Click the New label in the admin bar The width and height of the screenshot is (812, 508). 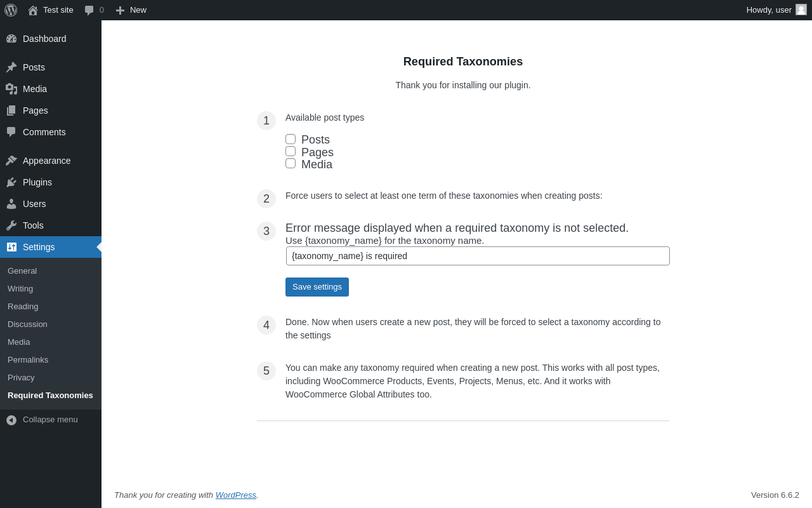[138, 10]
